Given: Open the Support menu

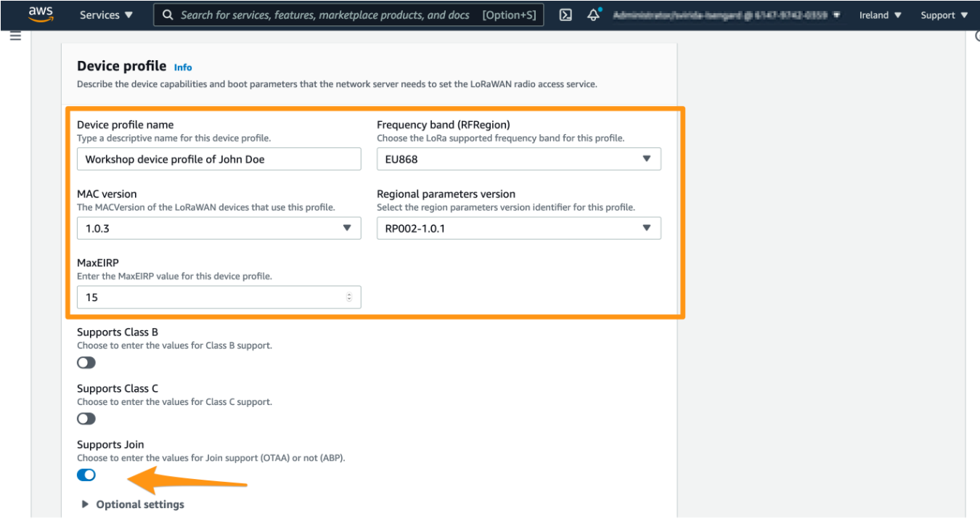Looking at the screenshot, I should tap(944, 15).
